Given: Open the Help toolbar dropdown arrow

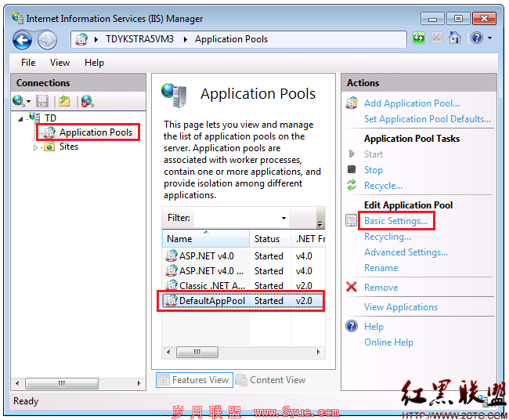Looking at the screenshot, I should point(489,38).
